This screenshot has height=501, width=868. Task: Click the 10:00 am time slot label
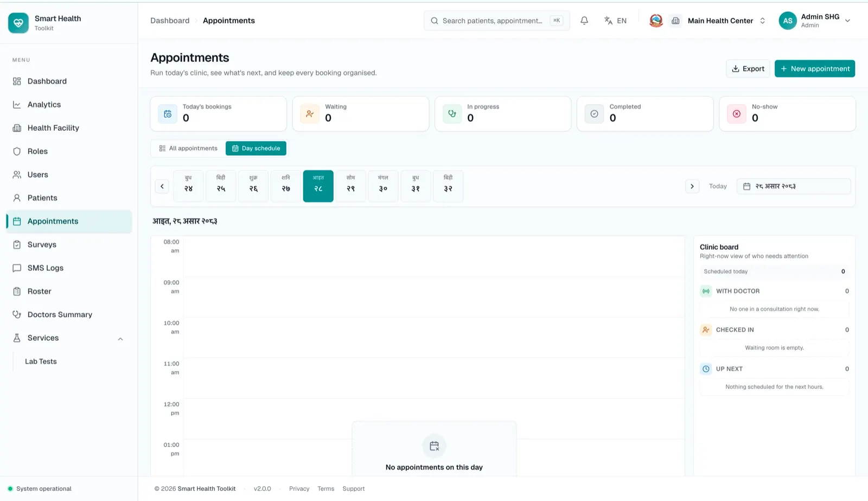point(171,327)
